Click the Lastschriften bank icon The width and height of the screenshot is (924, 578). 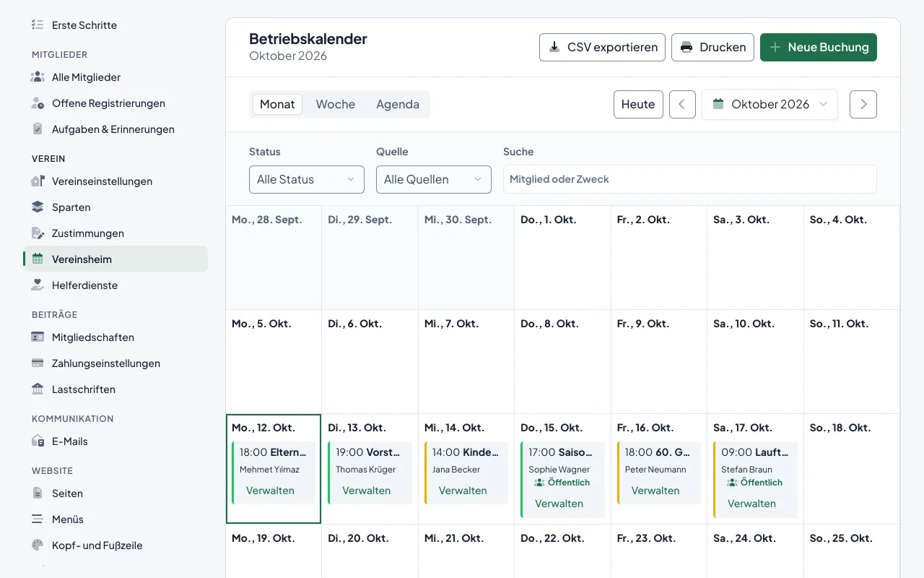[38, 389]
